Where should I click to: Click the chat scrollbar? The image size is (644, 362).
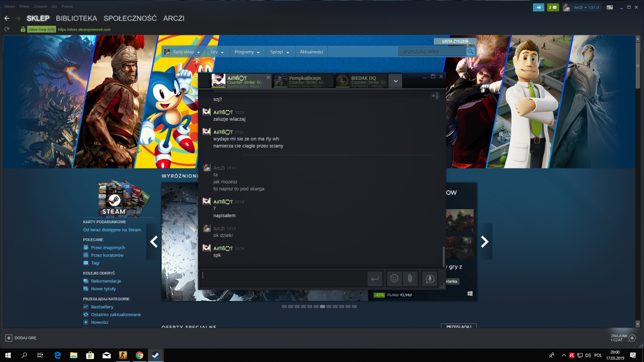coord(444,256)
